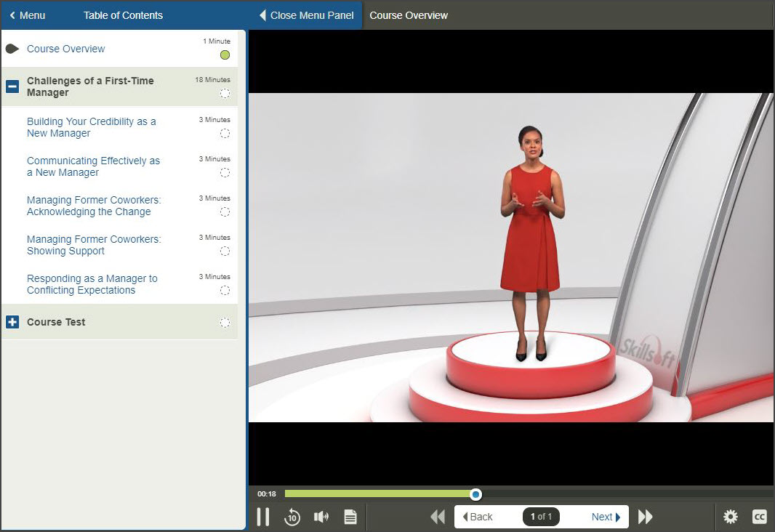Open the settings gear icon
The image size is (775, 532).
(x=731, y=517)
